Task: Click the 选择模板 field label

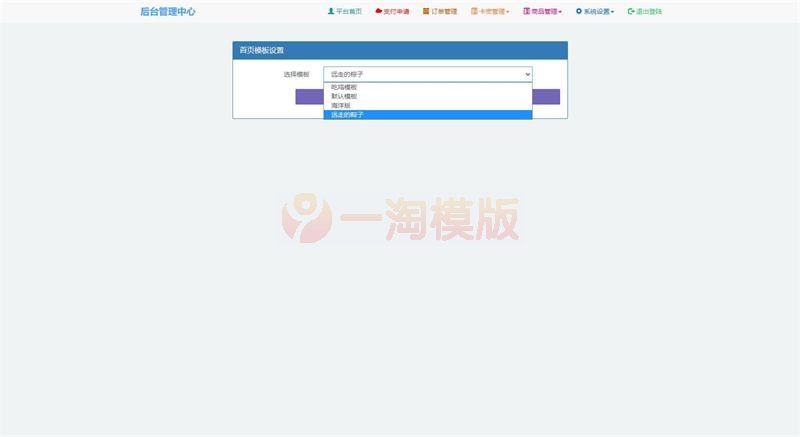Action: 296,74
